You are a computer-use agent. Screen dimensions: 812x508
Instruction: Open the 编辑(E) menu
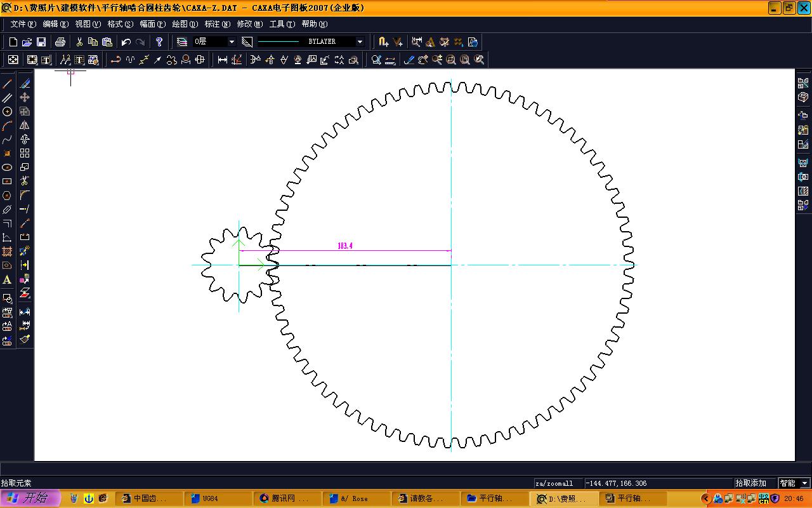pos(56,24)
